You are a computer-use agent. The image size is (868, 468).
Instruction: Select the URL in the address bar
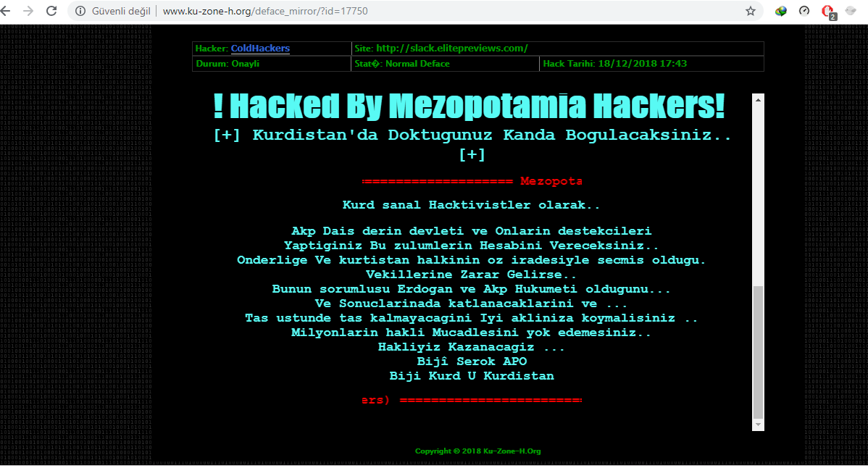(265, 11)
